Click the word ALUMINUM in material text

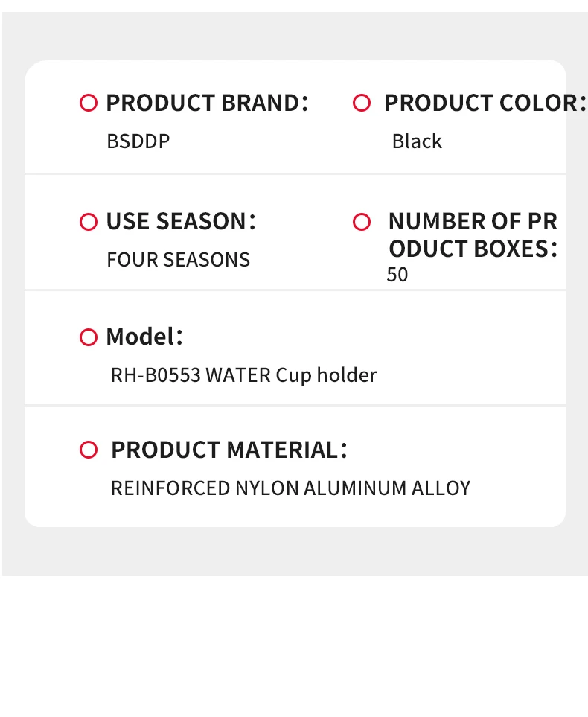point(345,488)
